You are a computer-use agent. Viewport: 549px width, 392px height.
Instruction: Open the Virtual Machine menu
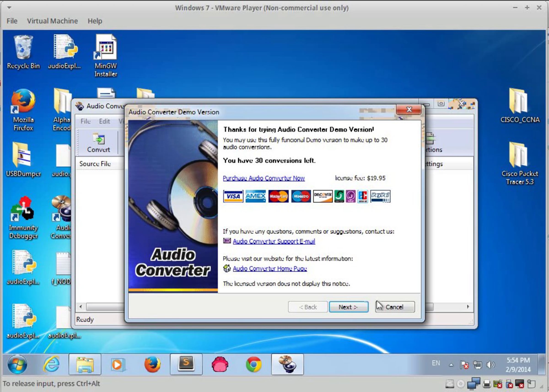pos(52,21)
